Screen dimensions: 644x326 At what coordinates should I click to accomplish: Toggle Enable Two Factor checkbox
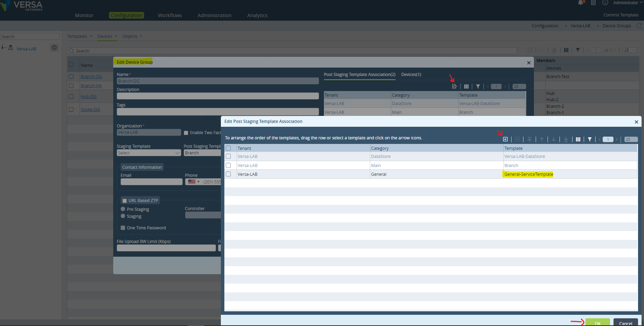coord(186,133)
